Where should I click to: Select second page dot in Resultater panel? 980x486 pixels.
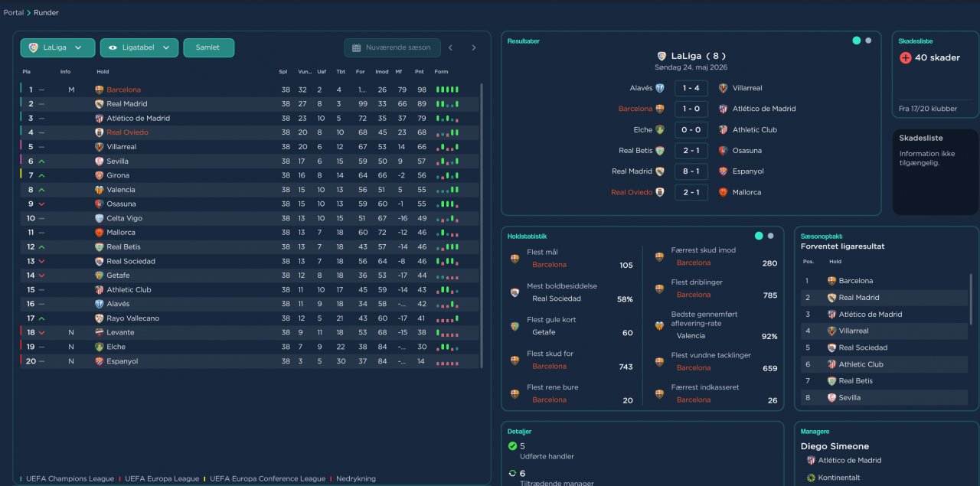point(868,41)
